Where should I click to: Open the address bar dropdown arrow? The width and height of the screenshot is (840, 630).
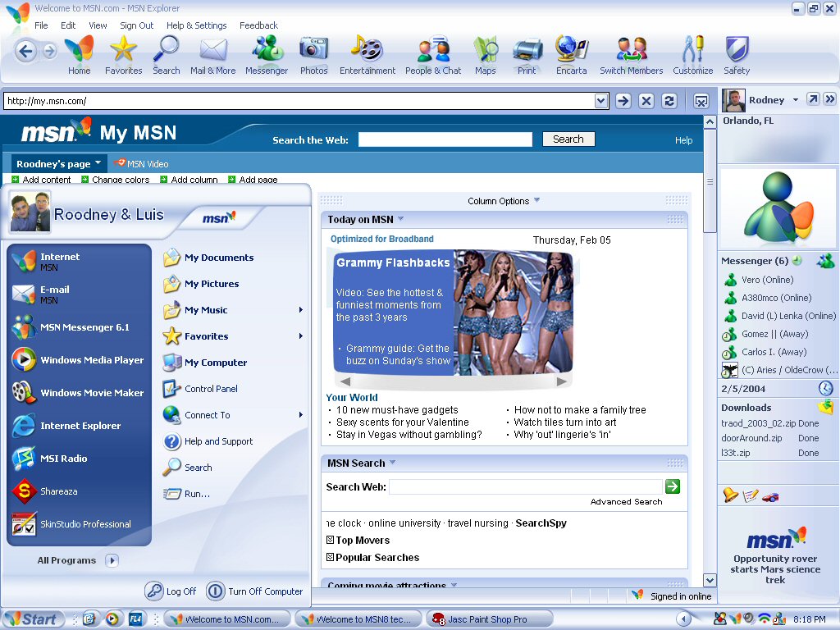click(601, 101)
